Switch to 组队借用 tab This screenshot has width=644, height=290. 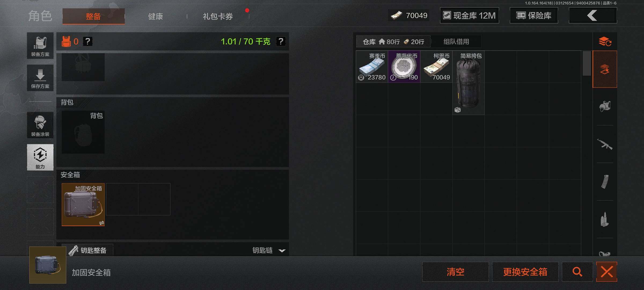tap(456, 42)
